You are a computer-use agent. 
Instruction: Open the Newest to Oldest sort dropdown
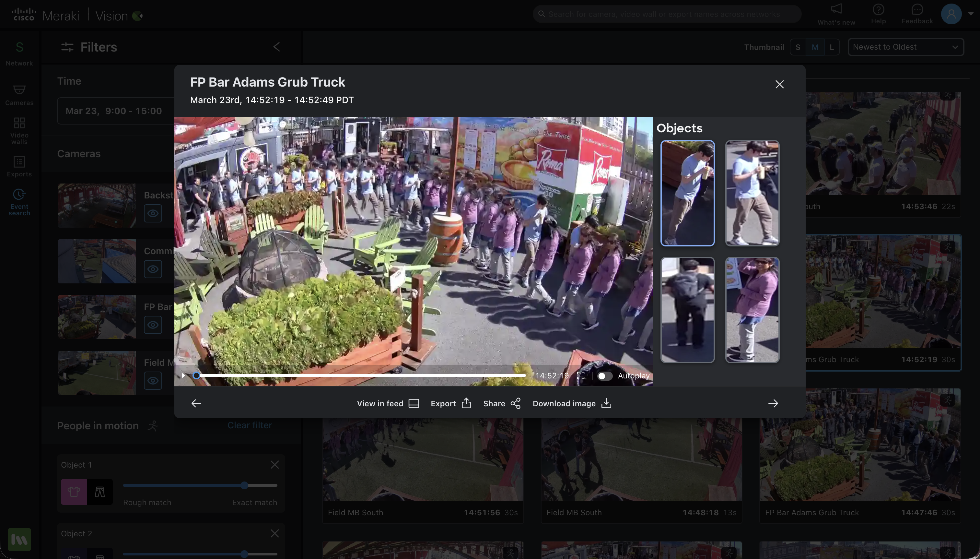(x=905, y=47)
